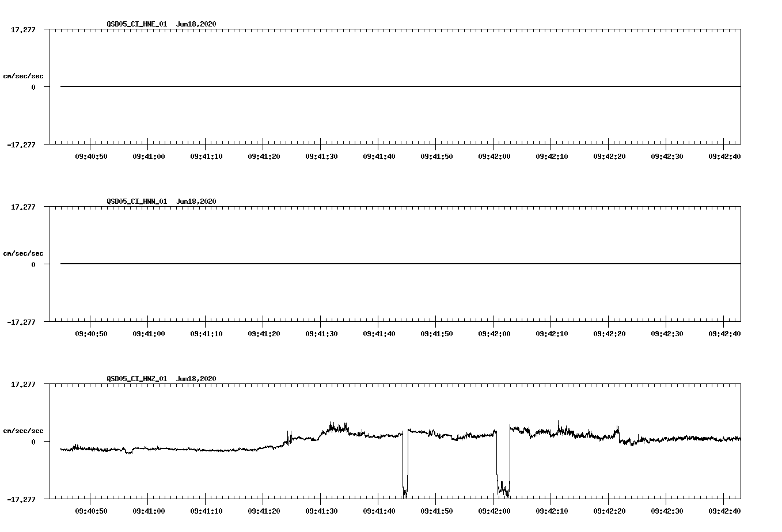Click 09:42:10 time label under HNN plot

point(552,334)
